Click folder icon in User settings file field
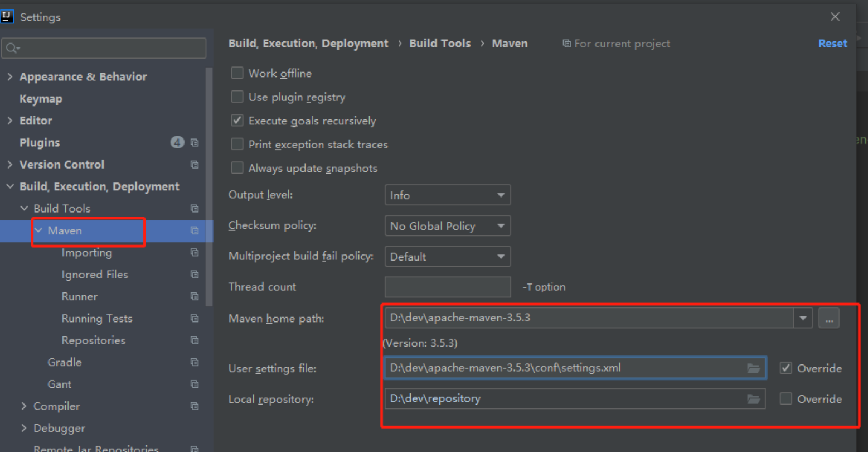Image resolution: width=868 pixels, height=452 pixels. (x=753, y=368)
